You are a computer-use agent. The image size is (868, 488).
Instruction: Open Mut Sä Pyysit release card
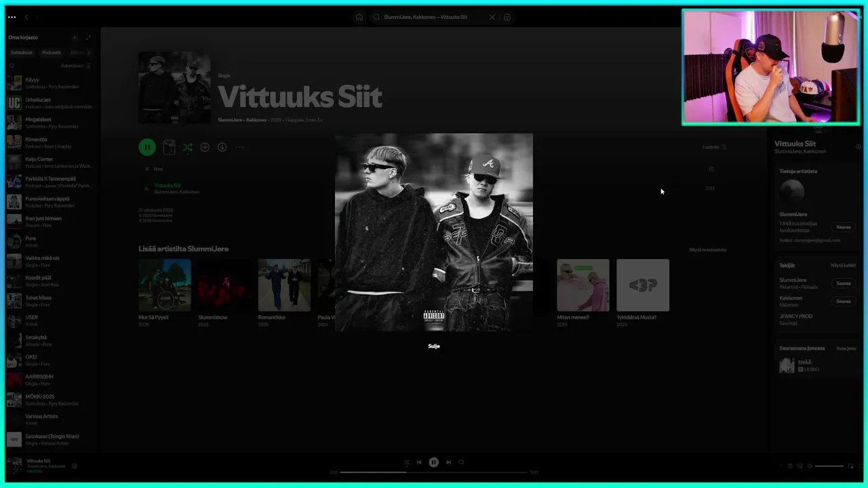coord(165,293)
